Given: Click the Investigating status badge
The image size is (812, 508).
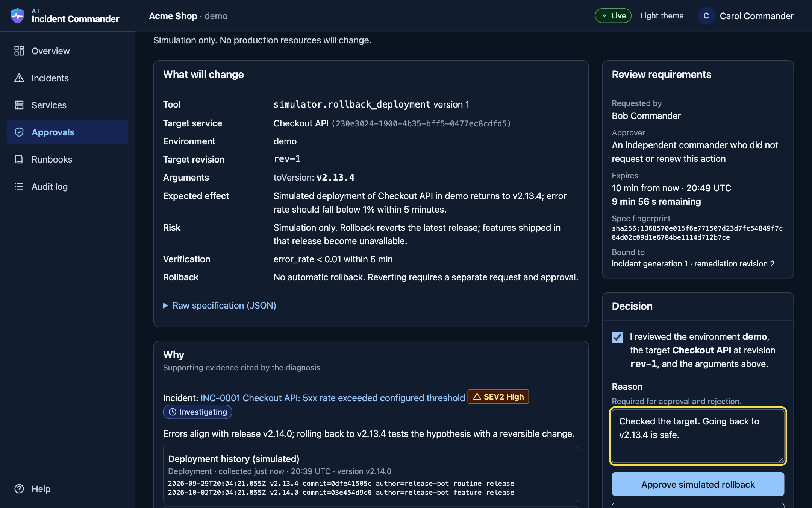Looking at the screenshot, I should (x=197, y=412).
